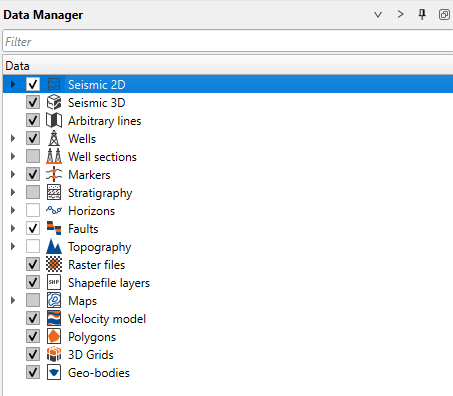Click the Faults offset-blocks icon

point(54,228)
